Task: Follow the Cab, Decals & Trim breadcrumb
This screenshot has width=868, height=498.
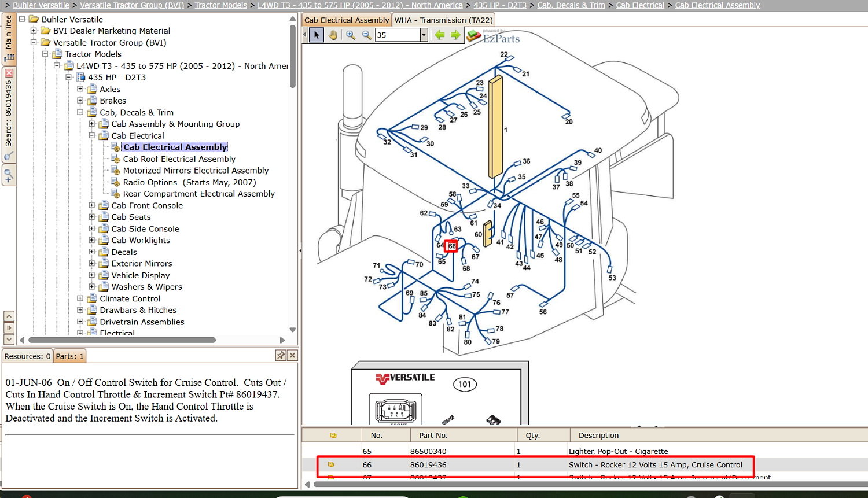Action: [x=571, y=5]
